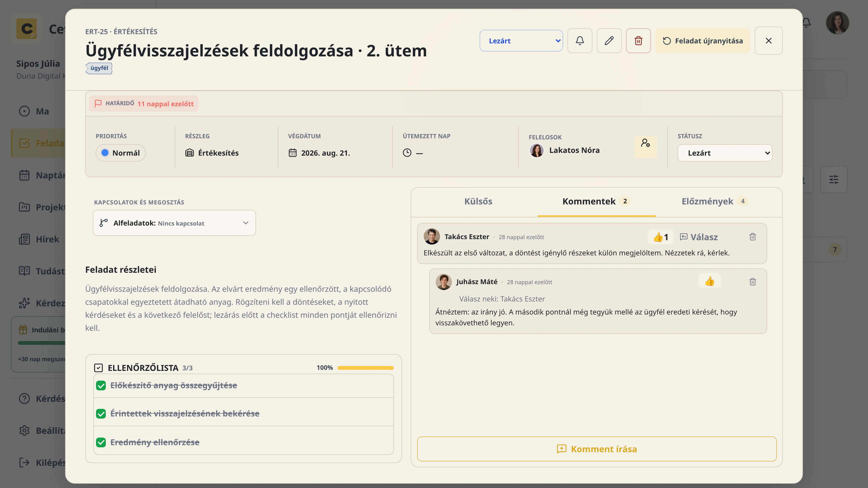Viewport: 868px width, 488px height.
Task: Delete Juhász Máté's comment via the trash icon
Action: pos(752,282)
